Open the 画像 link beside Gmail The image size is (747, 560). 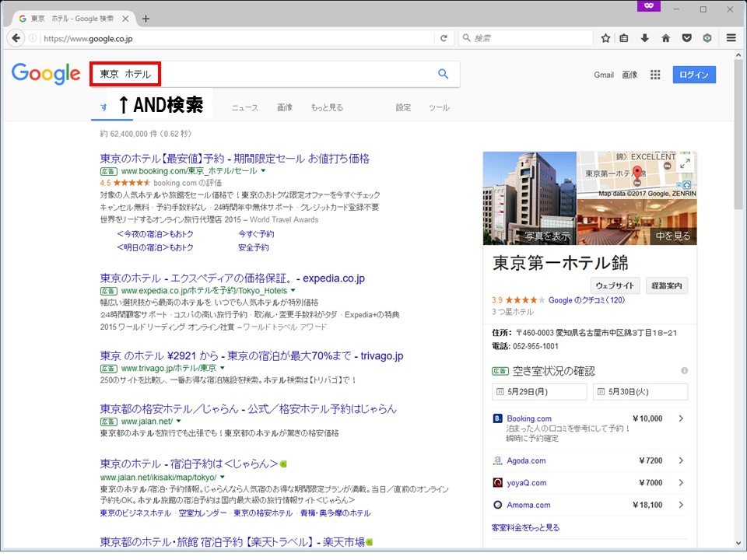(630, 75)
